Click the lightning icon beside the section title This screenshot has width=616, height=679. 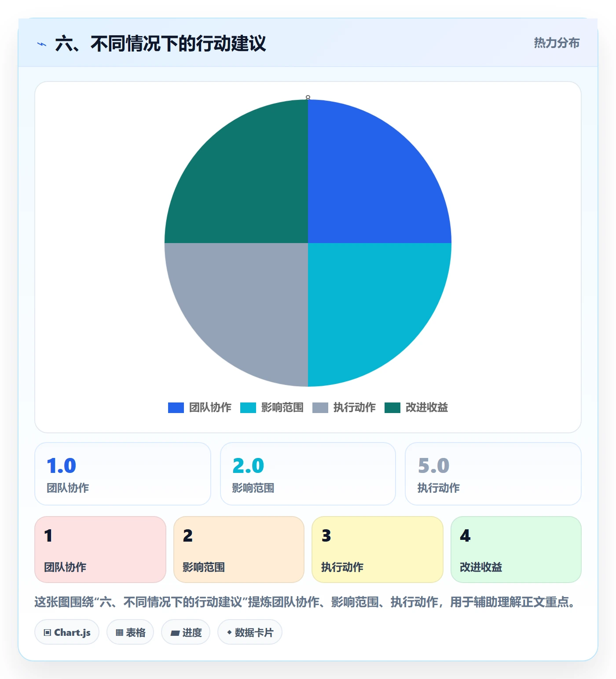click(x=42, y=44)
